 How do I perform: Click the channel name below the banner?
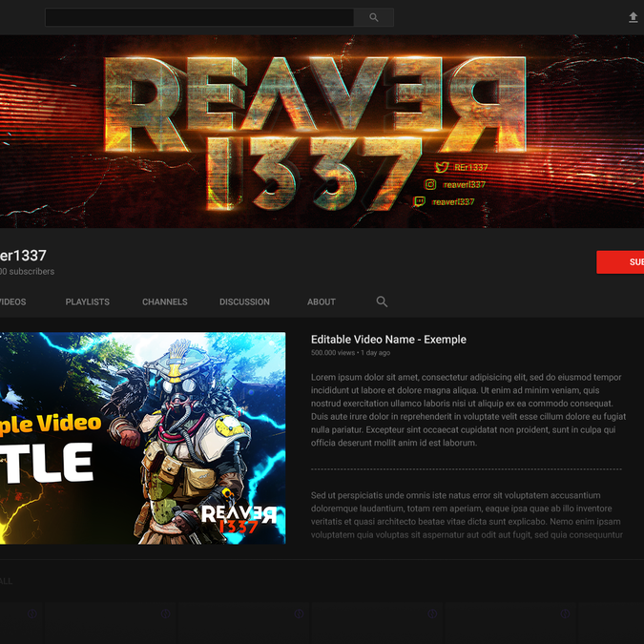point(23,256)
